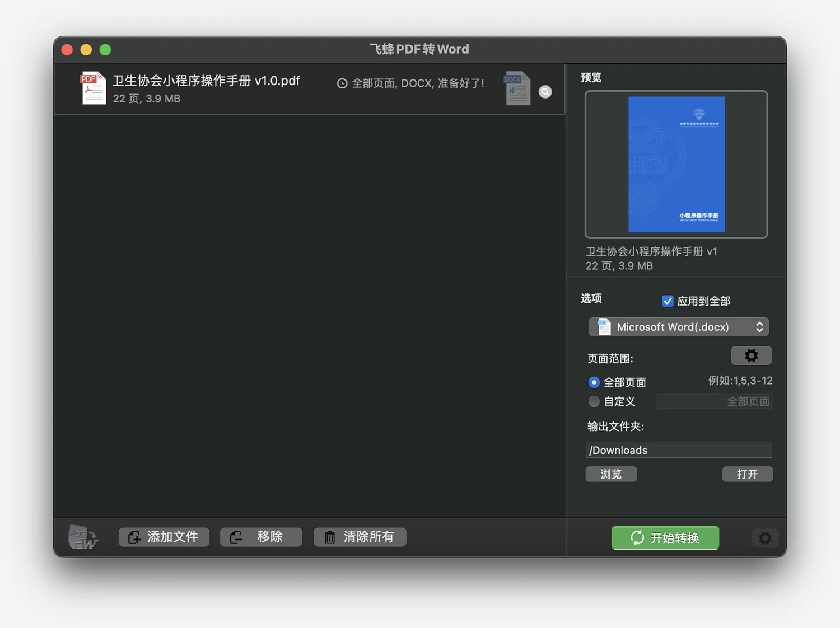Click the 打开 output folder button
This screenshot has height=628, width=840.
point(747,474)
